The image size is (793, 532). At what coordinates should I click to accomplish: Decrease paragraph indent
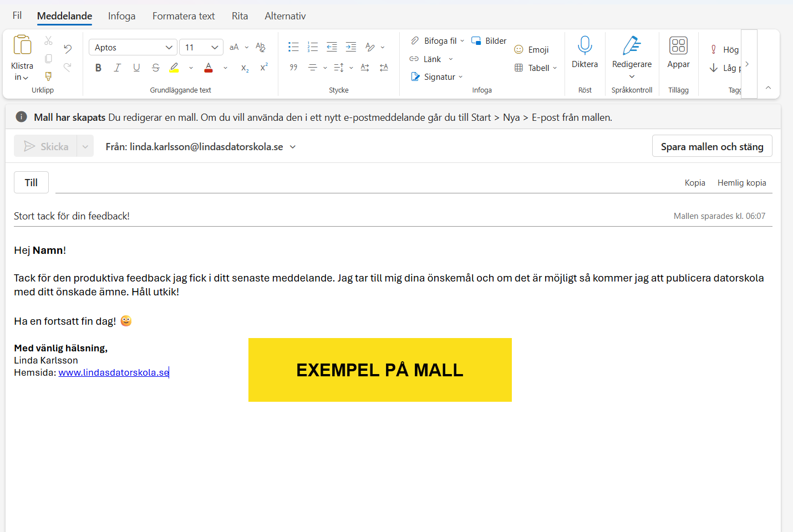332,47
